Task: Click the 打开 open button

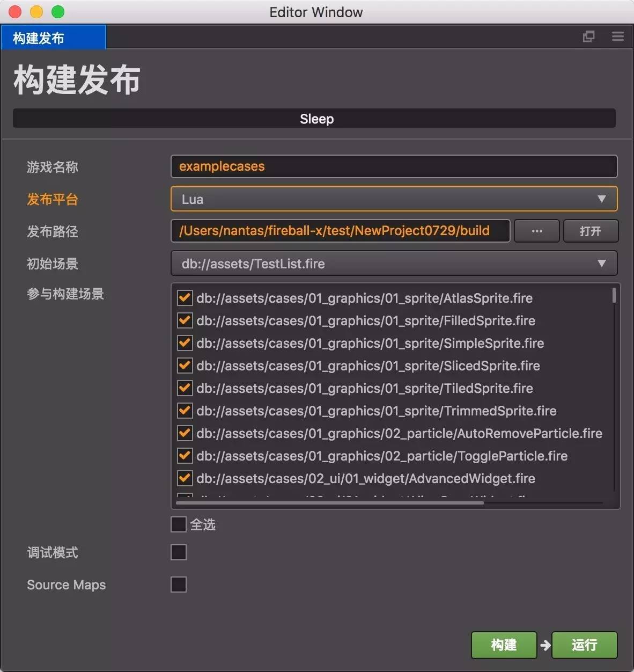Action: click(591, 231)
